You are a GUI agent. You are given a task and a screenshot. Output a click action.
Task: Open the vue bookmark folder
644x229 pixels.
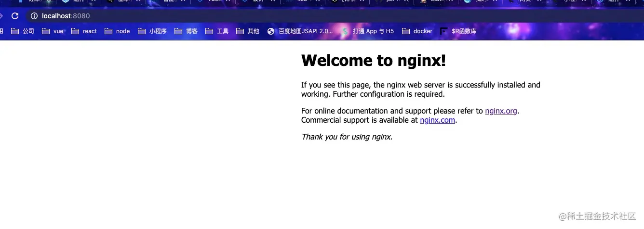(x=53, y=31)
